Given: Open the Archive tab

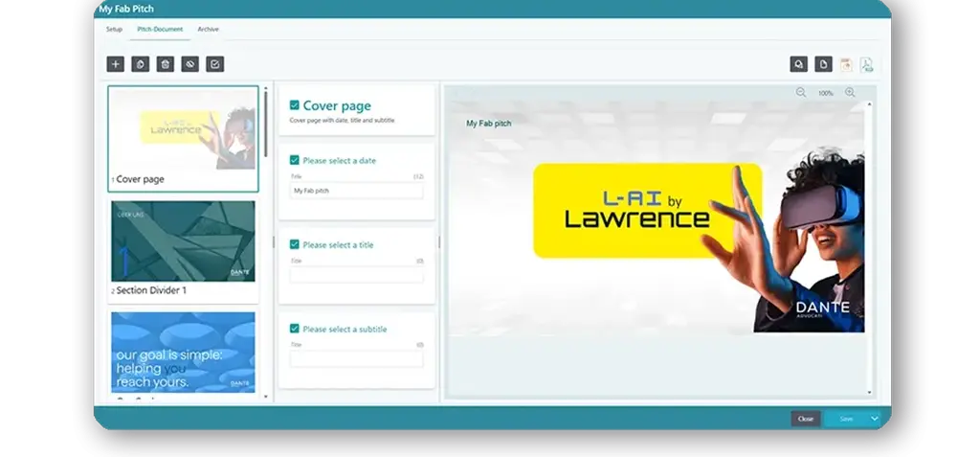Looking at the screenshot, I should (x=208, y=30).
